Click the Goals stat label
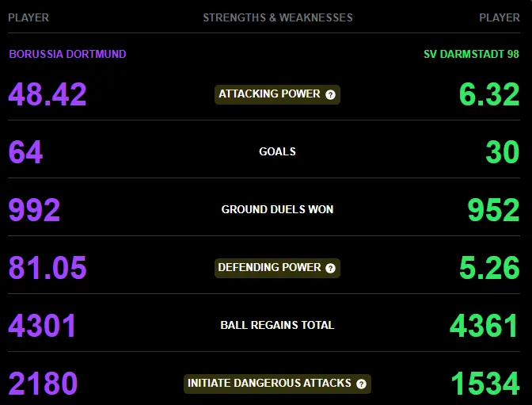This screenshot has width=532, height=405. (277, 151)
